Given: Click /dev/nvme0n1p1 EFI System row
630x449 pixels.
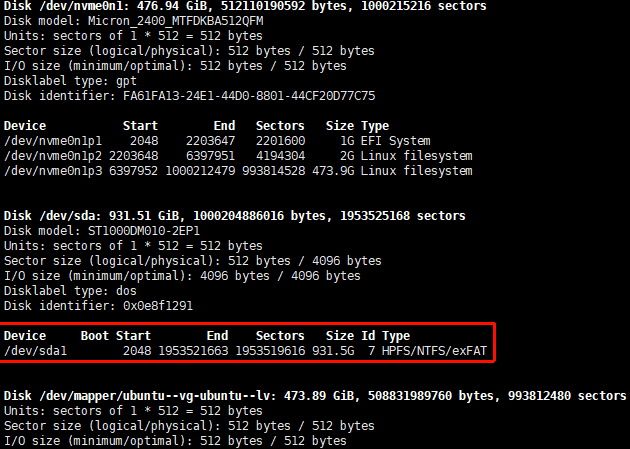Looking at the screenshot, I should (x=217, y=141).
